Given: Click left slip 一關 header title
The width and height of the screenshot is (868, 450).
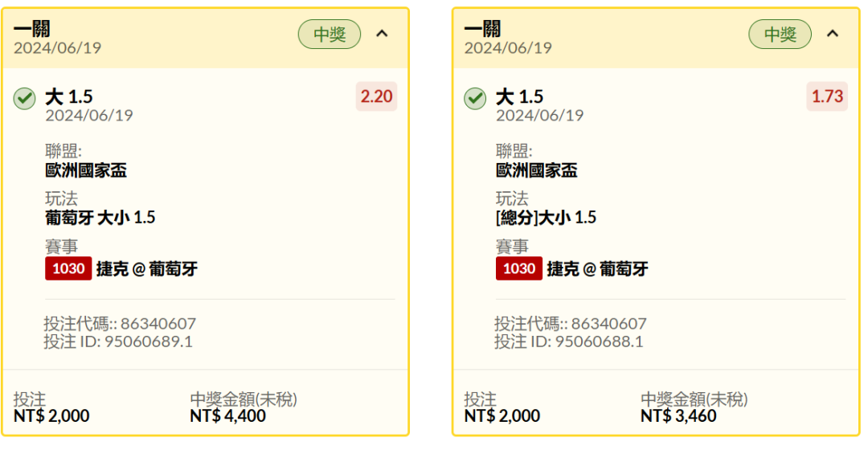Looking at the screenshot, I should (x=32, y=29).
